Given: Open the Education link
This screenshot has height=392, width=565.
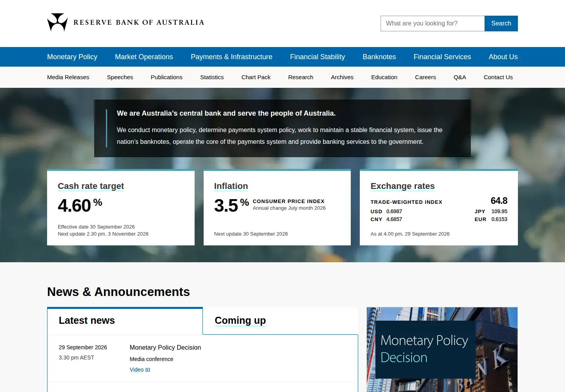Looking at the screenshot, I should tap(384, 77).
